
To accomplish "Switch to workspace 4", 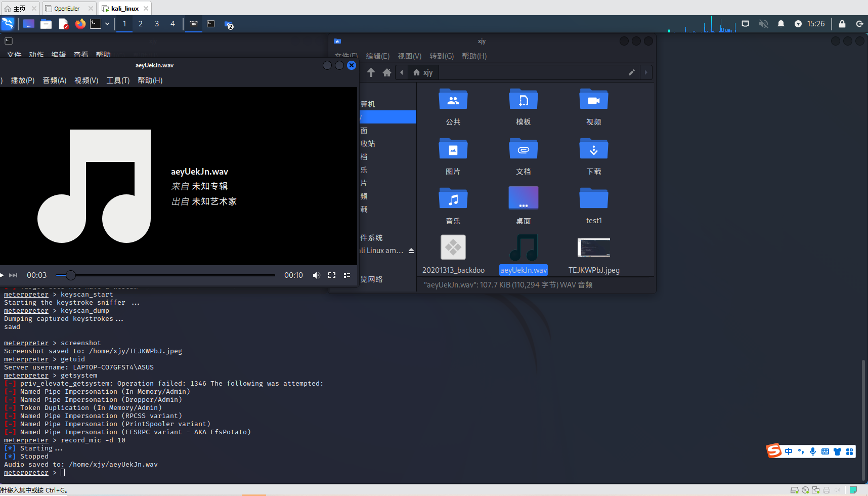I will (172, 24).
